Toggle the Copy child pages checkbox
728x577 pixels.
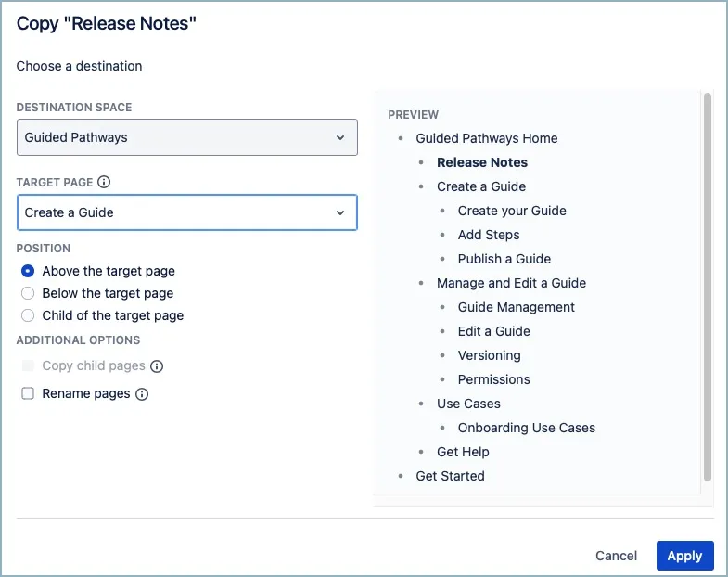(28, 365)
